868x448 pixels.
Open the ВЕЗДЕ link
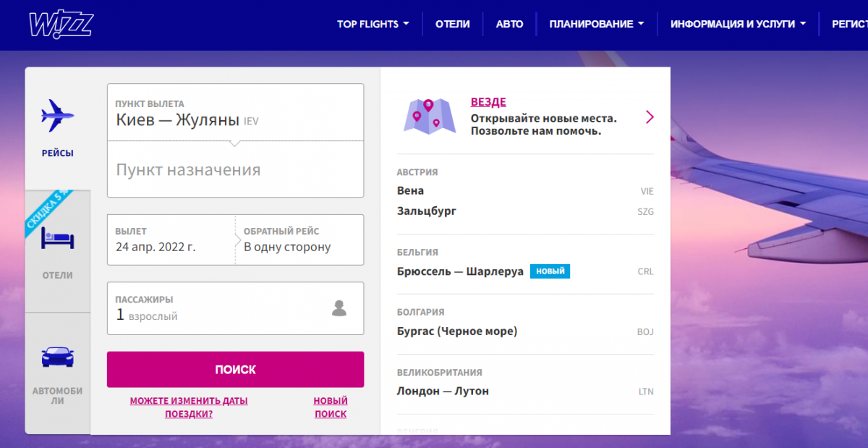[x=488, y=102]
